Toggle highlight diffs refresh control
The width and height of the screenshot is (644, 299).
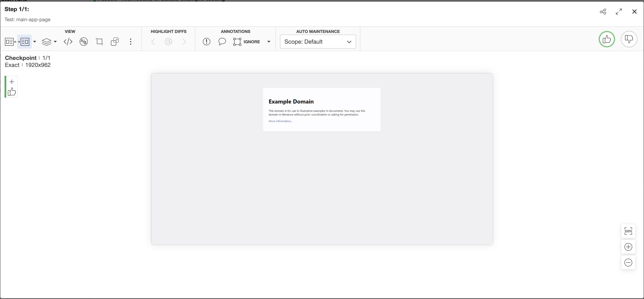tap(168, 41)
